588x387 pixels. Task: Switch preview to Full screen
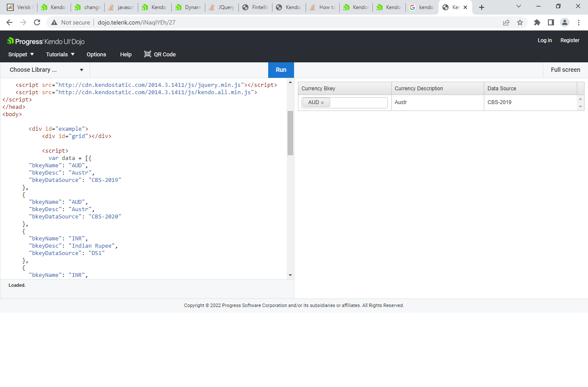[566, 70]
